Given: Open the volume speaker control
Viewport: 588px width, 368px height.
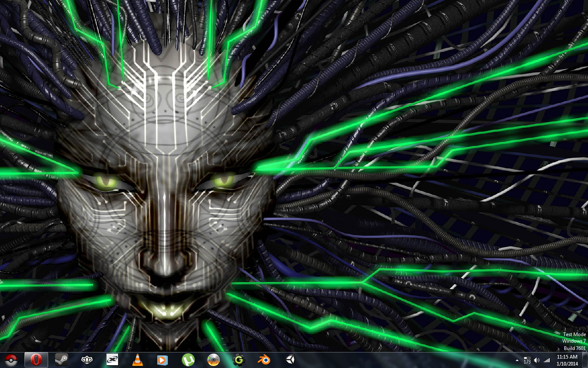Looking at the screenshot, I should pos(537,361).
